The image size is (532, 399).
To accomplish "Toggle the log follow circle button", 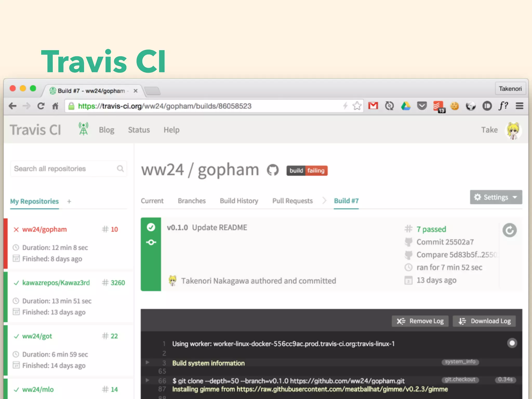I will [x=512, y=343].
